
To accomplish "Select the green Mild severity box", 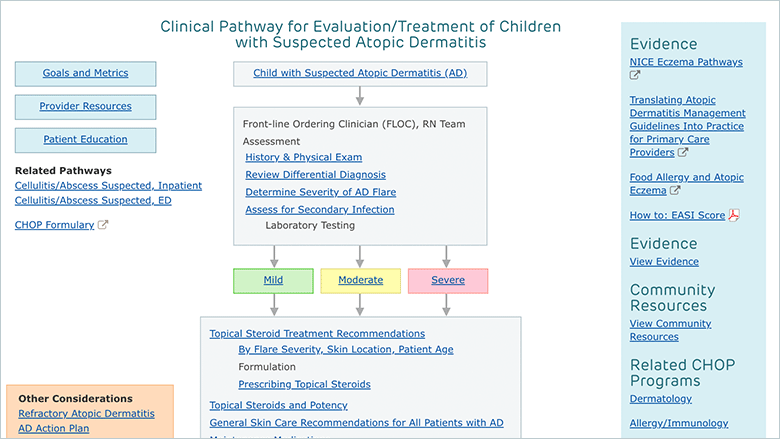I will (274, 281).
